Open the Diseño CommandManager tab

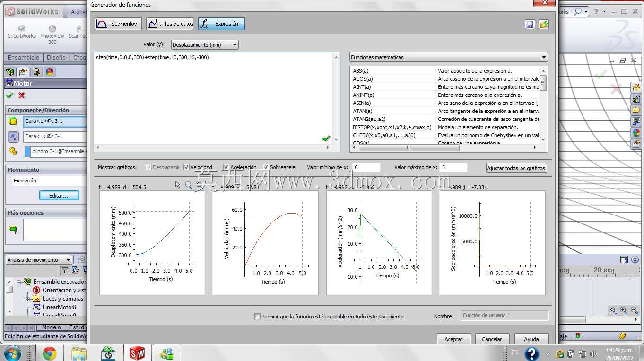[56, 58]
